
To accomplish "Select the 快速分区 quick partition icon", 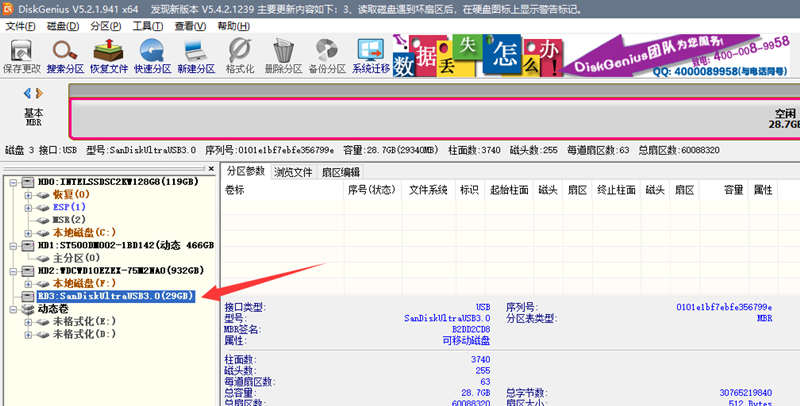I will tap(153, 56).
